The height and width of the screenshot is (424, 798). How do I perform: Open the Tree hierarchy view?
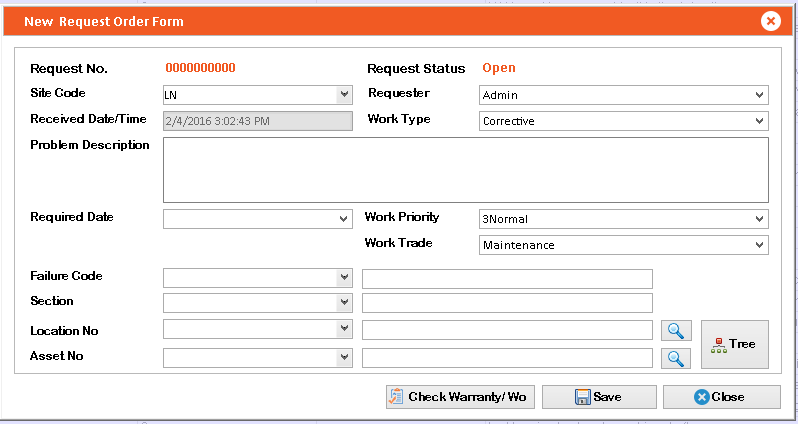[x=735, y=344]
